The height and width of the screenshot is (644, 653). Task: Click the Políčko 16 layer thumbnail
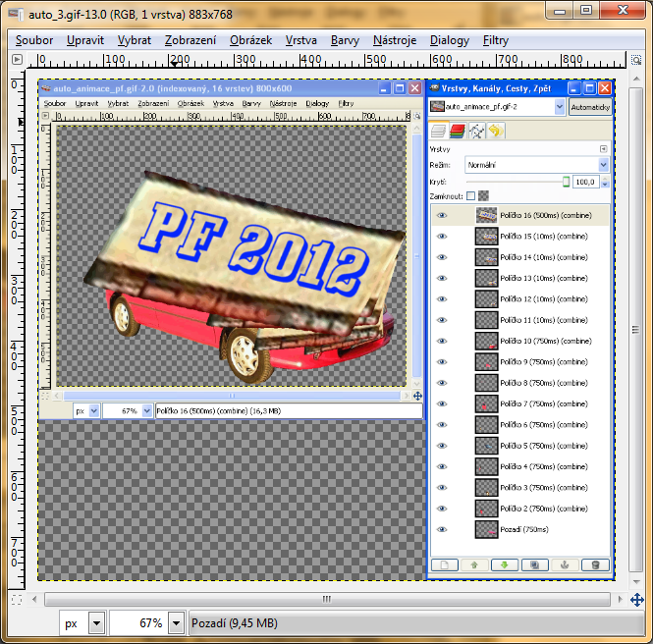[x=486, y=215]
